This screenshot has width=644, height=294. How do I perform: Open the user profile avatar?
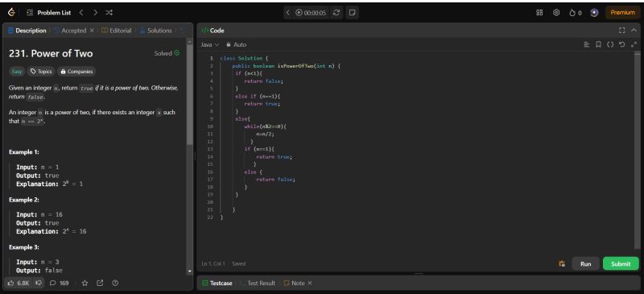tap(594, 13)
